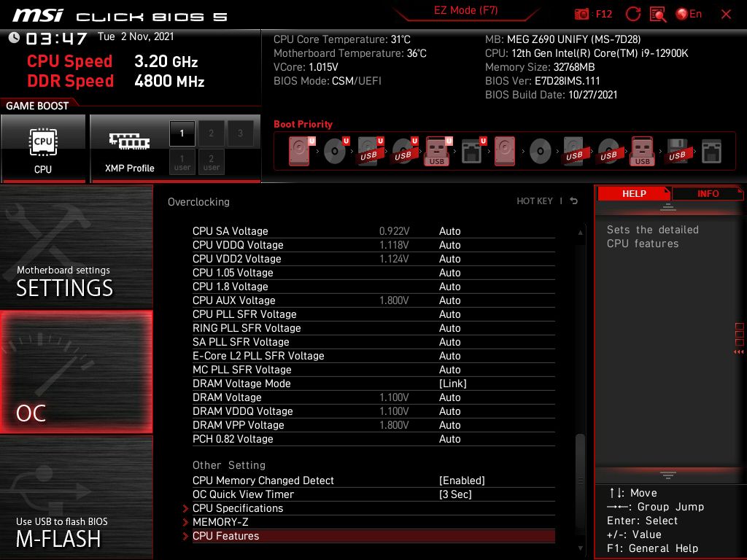The height and width of the screenshot is (560, 747).
Task: Click the circular reset arrow icon in top bar
Action: (x=632, y=14)
